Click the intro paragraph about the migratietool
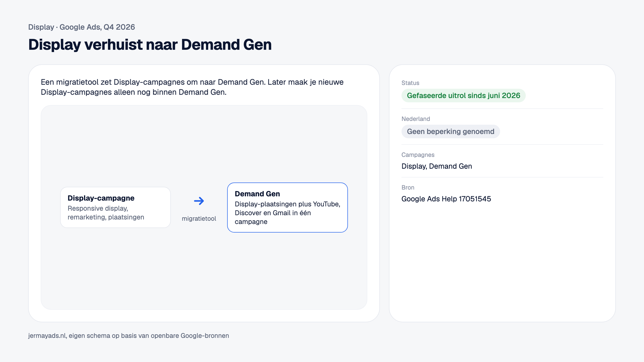 click(192, 87)
